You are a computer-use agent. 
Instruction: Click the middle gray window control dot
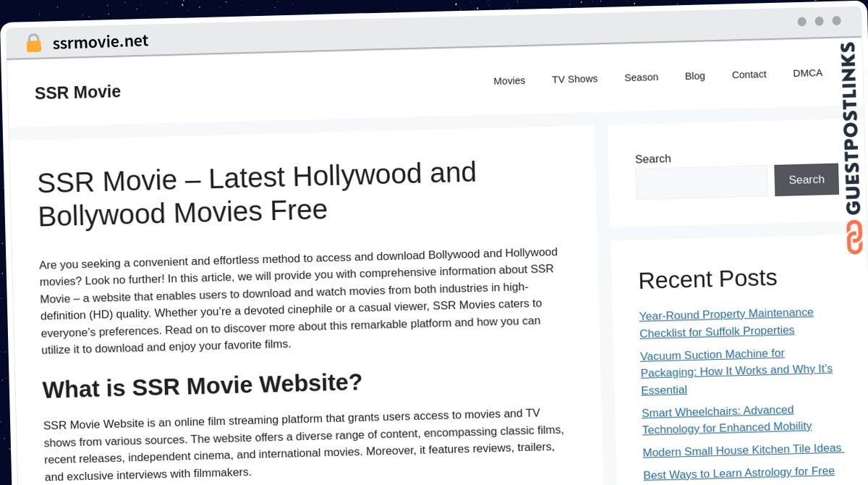click(x=819, y=21)
